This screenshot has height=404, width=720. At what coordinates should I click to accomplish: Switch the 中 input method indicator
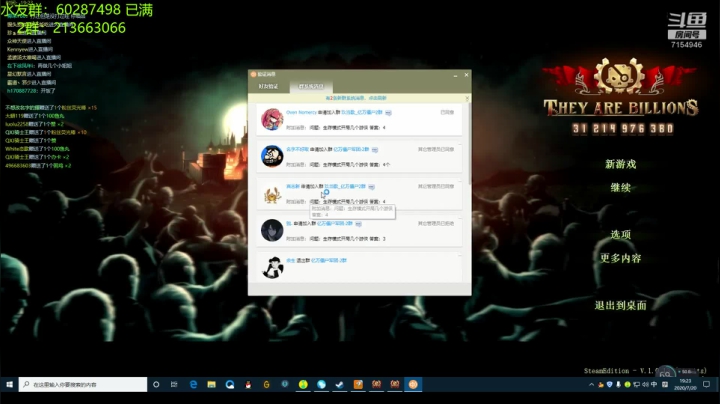point(654,384)
